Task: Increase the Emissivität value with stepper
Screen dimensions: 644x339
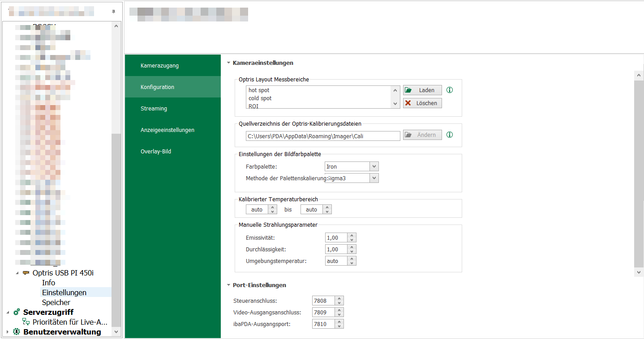Action: click(352, 236)
